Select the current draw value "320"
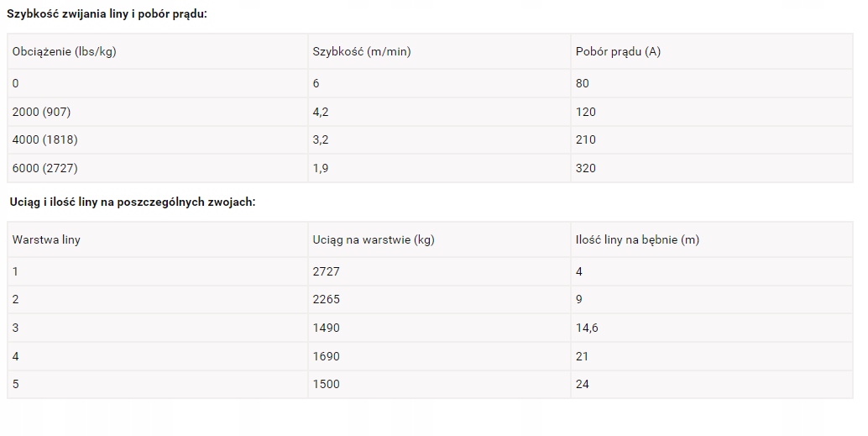The image size is (868, 436). coord(586,168)
